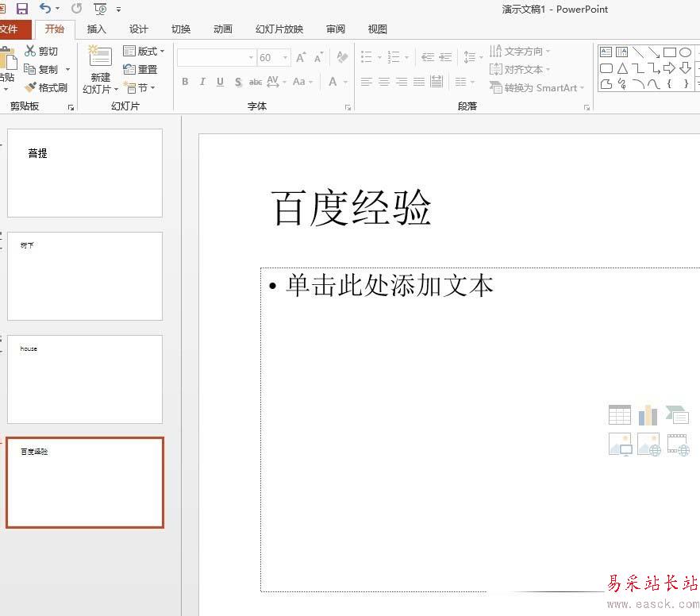Clear all formatting with eraser icon

(342, 57)
